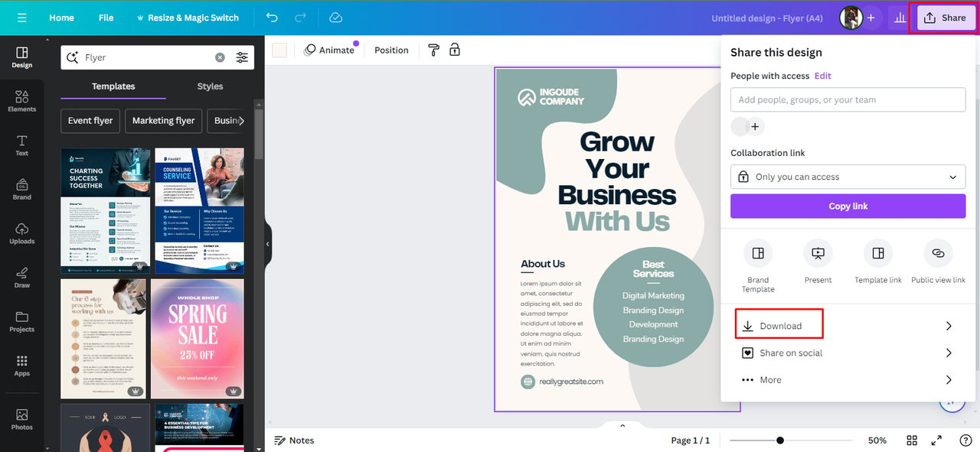Open the Text sidebar panel
980x452 pixels.
21,145
